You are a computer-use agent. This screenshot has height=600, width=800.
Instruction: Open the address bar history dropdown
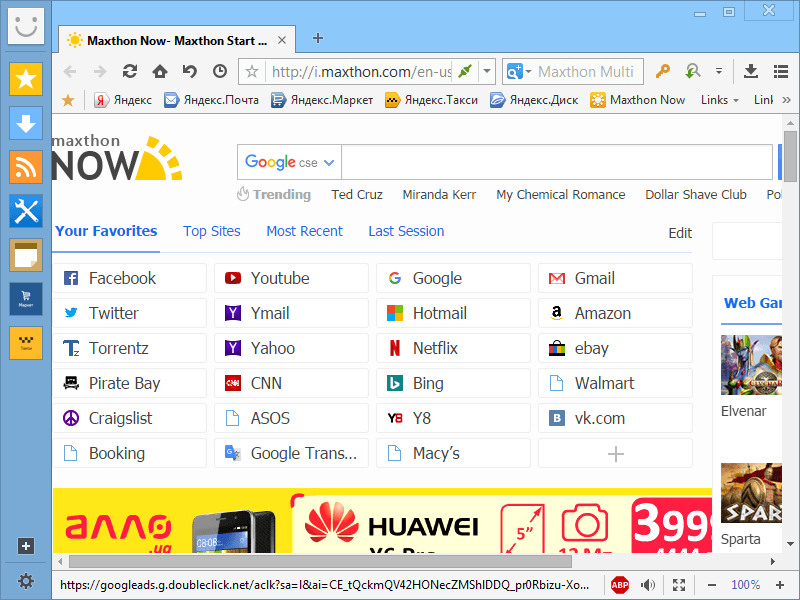click(x=487, y=71)
